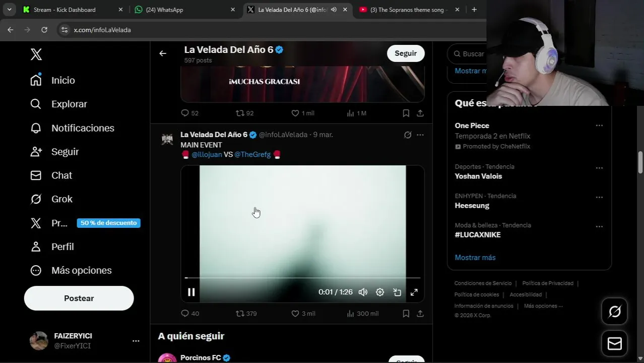Open a new browser tab
The width and height of the screenshot is (644, 363).
tap(474, 10)
